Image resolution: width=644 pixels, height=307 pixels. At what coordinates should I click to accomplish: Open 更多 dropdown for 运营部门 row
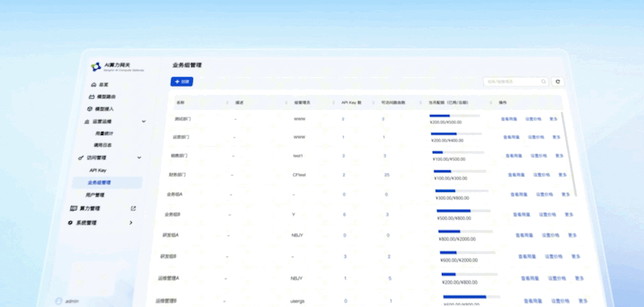click(556, 137)
